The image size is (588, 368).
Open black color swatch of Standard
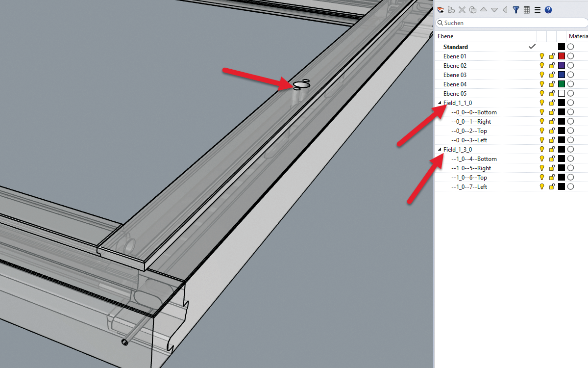562,47
